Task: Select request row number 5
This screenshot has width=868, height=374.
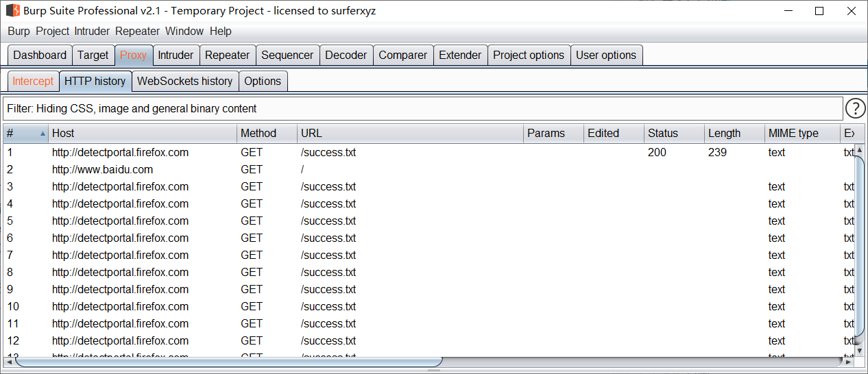Action: pyautogui.click(x=429, y=221)
